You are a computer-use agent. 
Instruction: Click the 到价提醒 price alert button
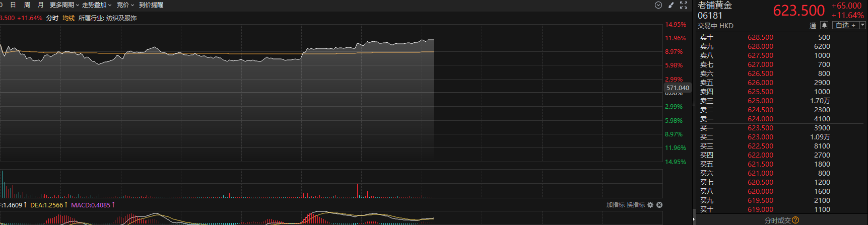pos(151,5)
